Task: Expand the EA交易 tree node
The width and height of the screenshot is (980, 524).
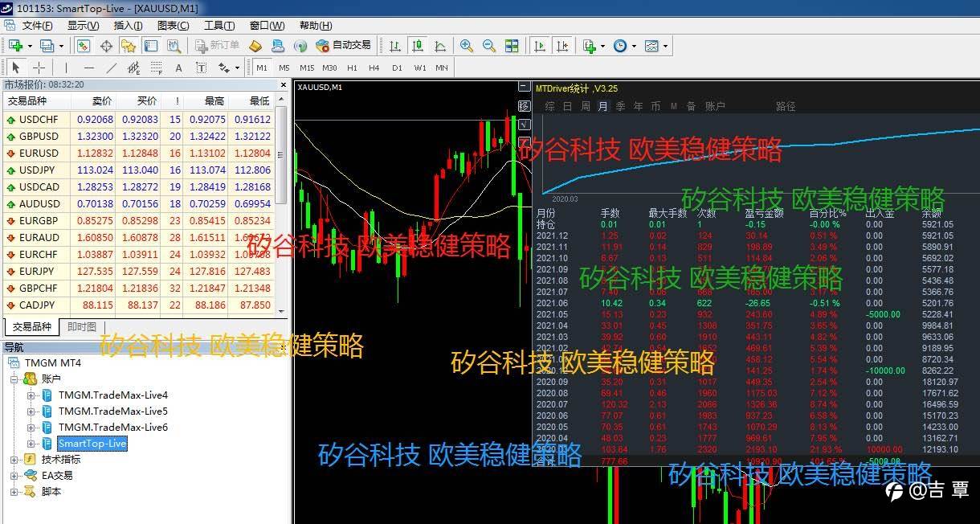Action: point(14,476)
